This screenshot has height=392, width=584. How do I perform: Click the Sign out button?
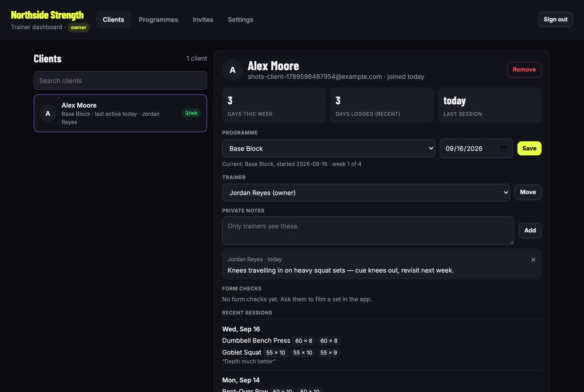pyautogui.click(x=556, y=19)
